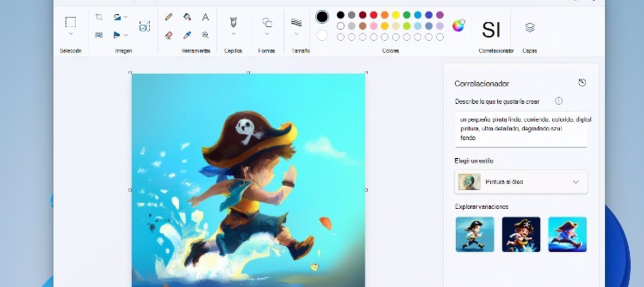Pick the pink palette swatch
The height and width of the screenshot is (287, 644).
[374, 26]
